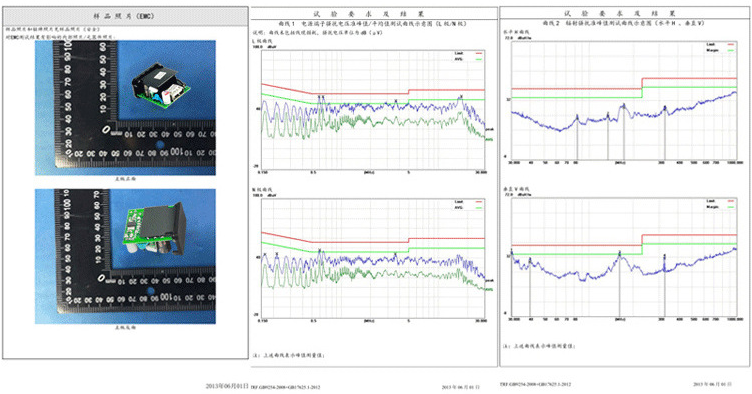Image resolution: width=752 pixels, height=394 pixels.
Task: Open the bottom sample photo showing board underside
Action: pyautogui.click(x=125, y=256)
